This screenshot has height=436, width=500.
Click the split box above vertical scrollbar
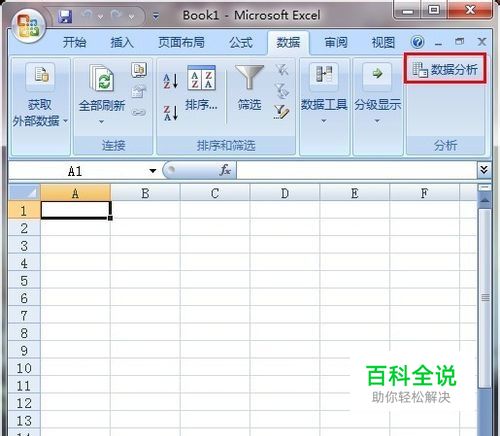pos(485,188)
